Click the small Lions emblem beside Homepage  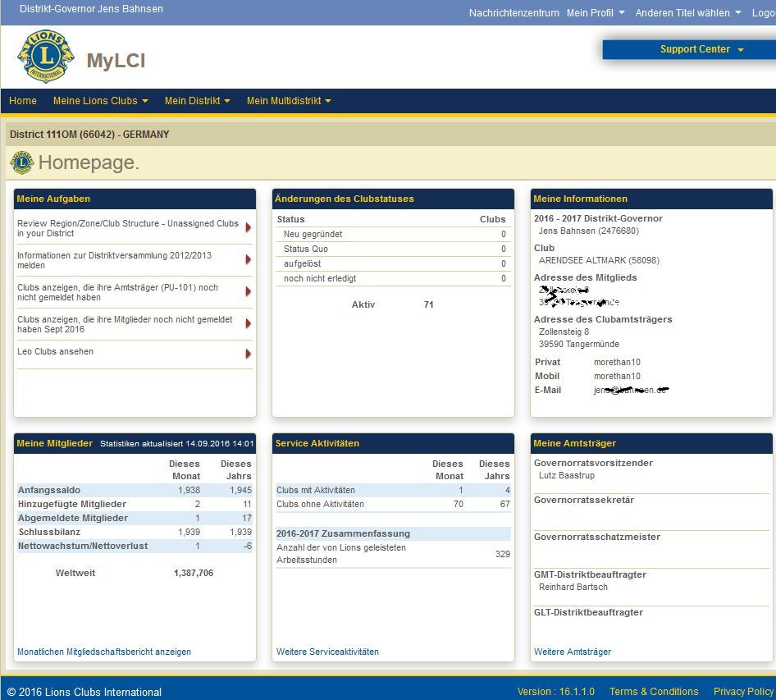point(22,162)
